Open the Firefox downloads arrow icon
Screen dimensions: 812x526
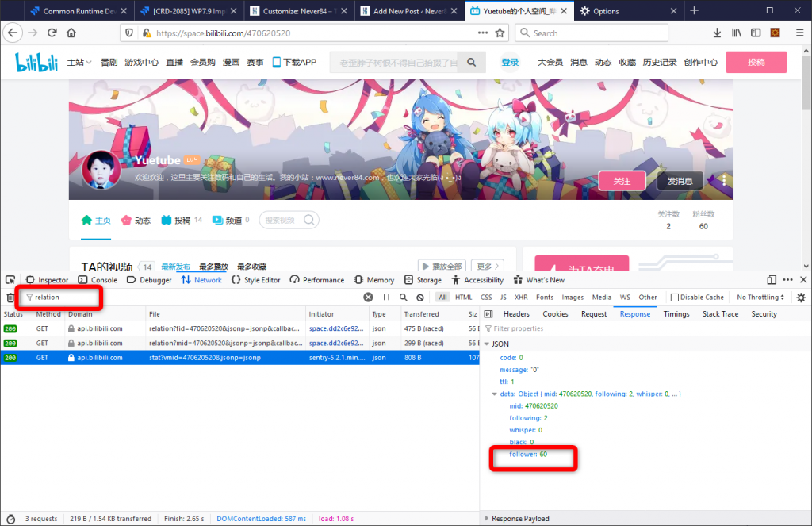[x=717, y=33]
